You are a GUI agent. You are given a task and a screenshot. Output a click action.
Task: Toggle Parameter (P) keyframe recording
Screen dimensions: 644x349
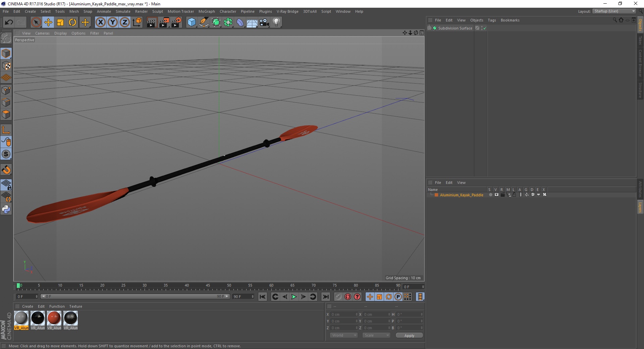(x=398, y=297)
